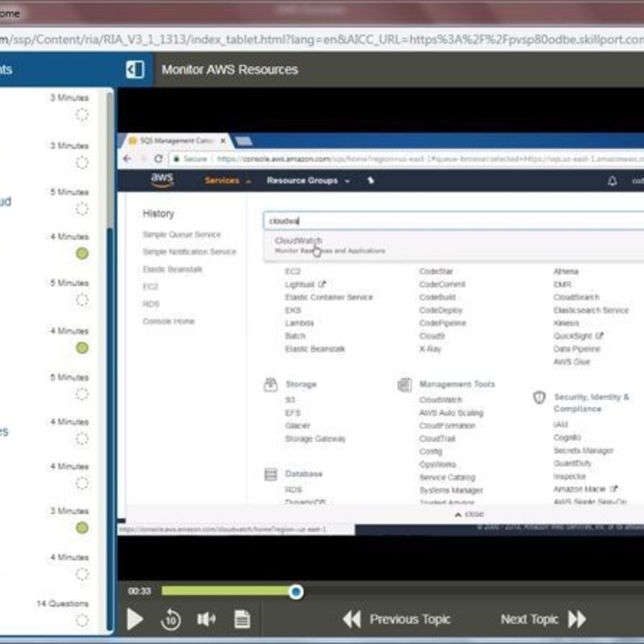Viewport: 644px width, 644px height.
Task: Rewind 10 seconds icon
Action: click(x=171, y=619)
